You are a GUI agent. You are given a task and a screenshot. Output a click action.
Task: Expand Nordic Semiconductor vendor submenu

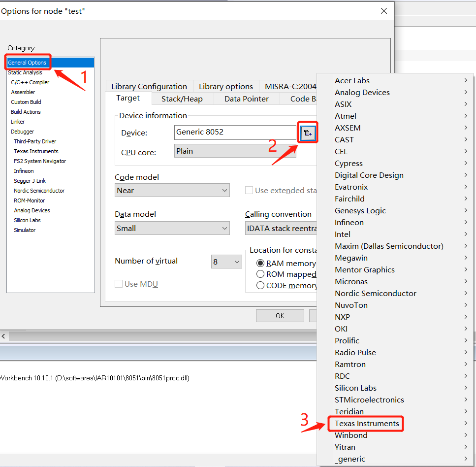click(395, 293)
